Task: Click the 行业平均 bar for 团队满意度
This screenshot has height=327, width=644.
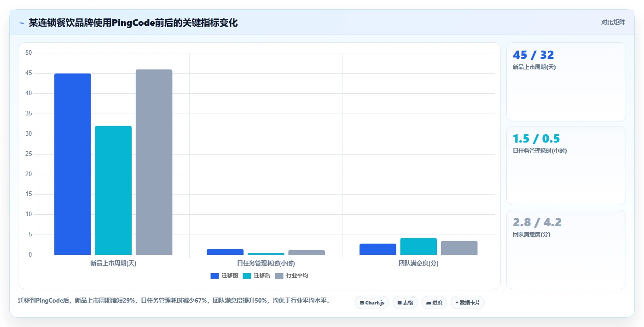Action: [x=459, y=248]
